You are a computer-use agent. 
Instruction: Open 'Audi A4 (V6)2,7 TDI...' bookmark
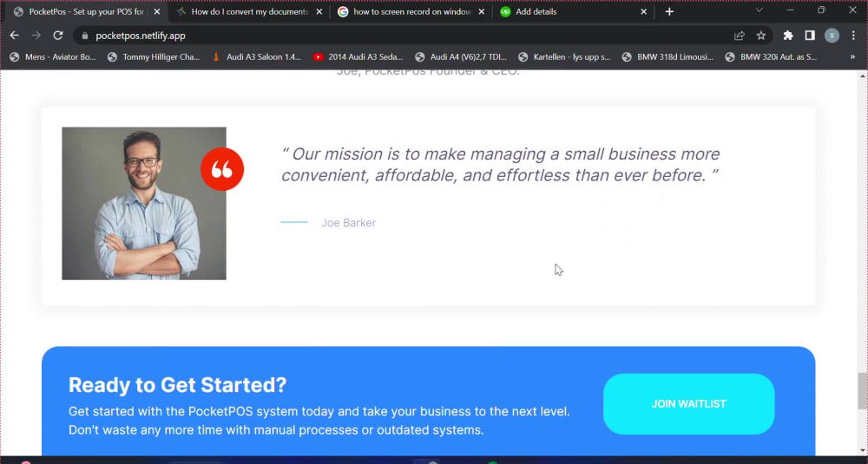tap(461, 56)
